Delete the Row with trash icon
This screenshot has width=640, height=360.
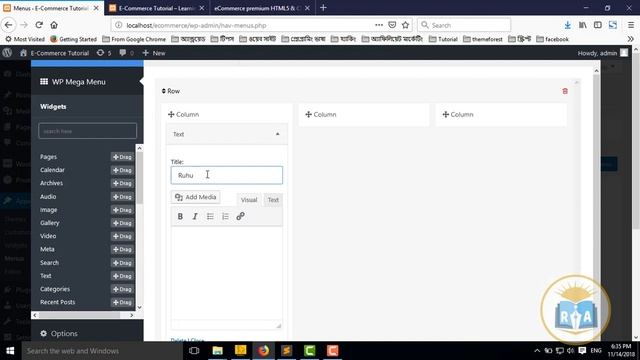[x=565, y=91]
